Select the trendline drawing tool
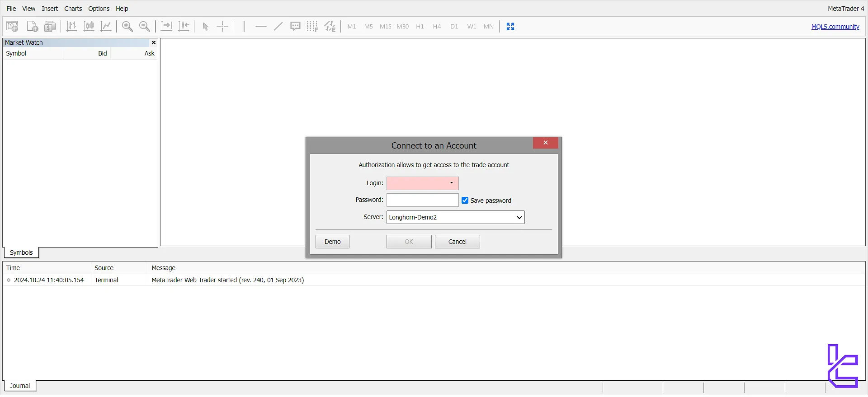This screenshot has width=868, height=397. [x=278, y=27]
